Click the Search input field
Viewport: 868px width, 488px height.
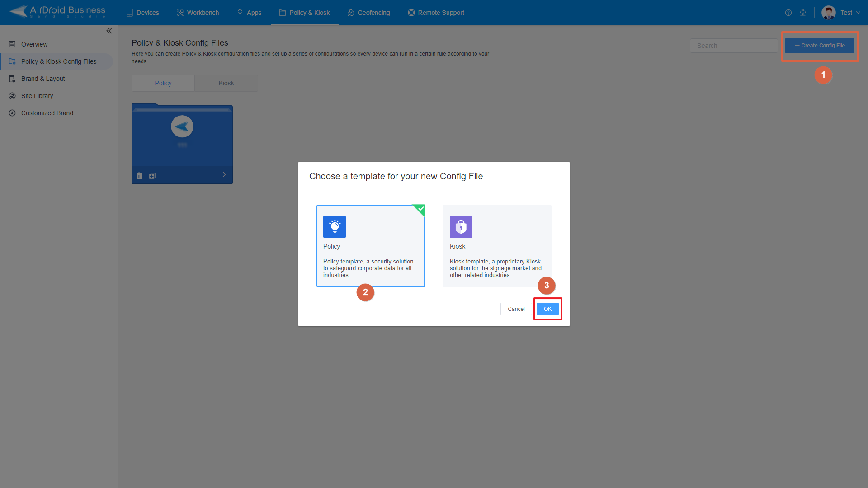[733, 46]
